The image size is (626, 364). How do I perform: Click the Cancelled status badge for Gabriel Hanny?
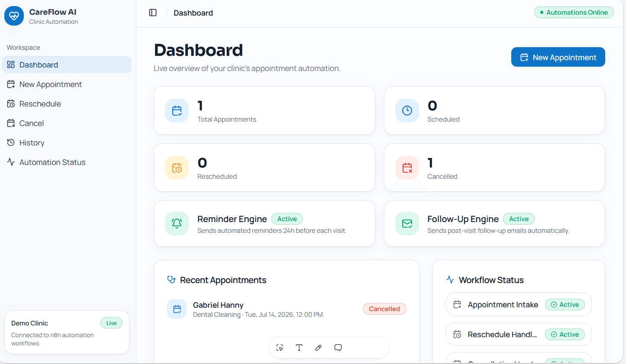coord(384,309)
